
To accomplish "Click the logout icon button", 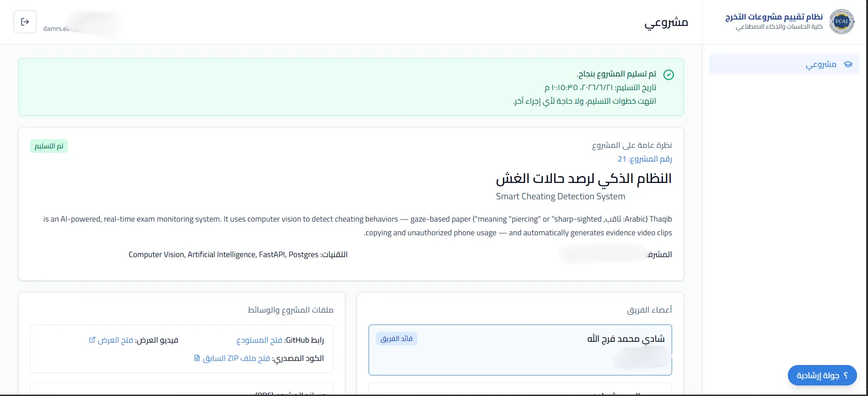I will pos(25,22).
